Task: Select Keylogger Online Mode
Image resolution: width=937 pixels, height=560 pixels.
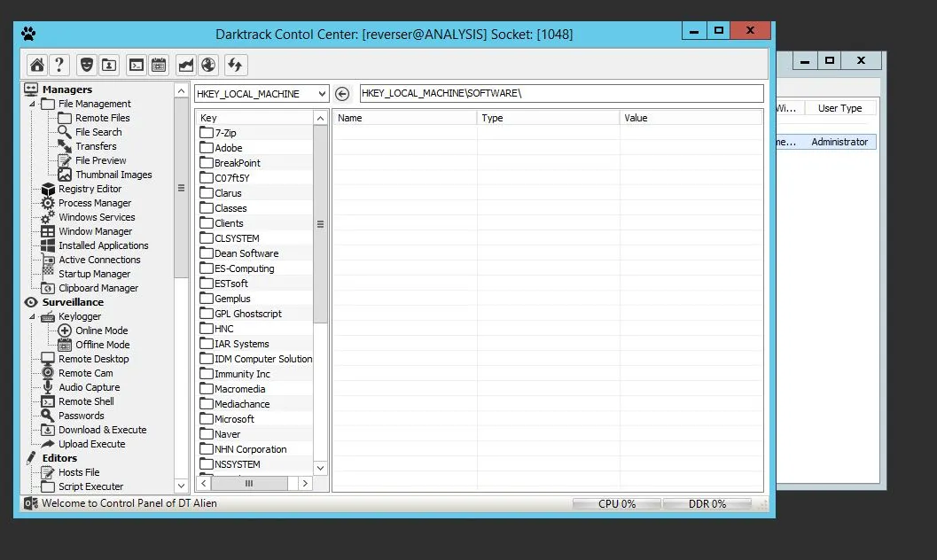Action: (x=101, y=331)
